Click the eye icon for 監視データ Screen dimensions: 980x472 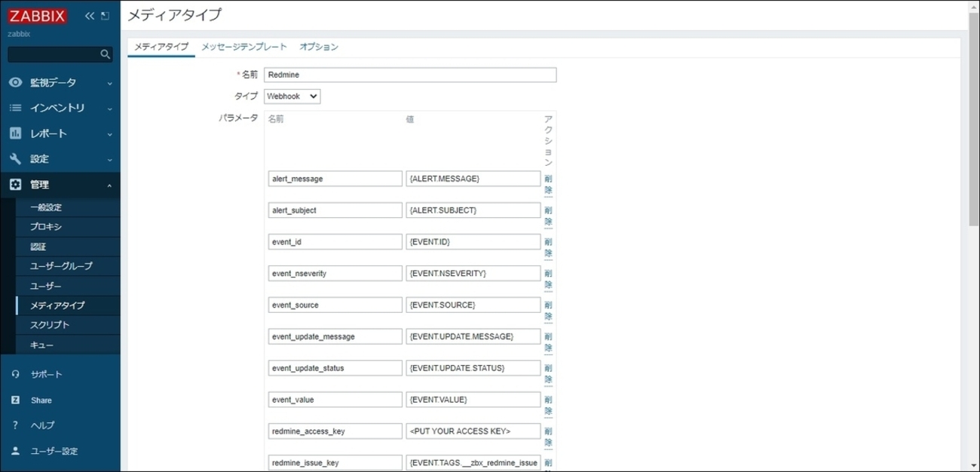click(x=15, y=82)
